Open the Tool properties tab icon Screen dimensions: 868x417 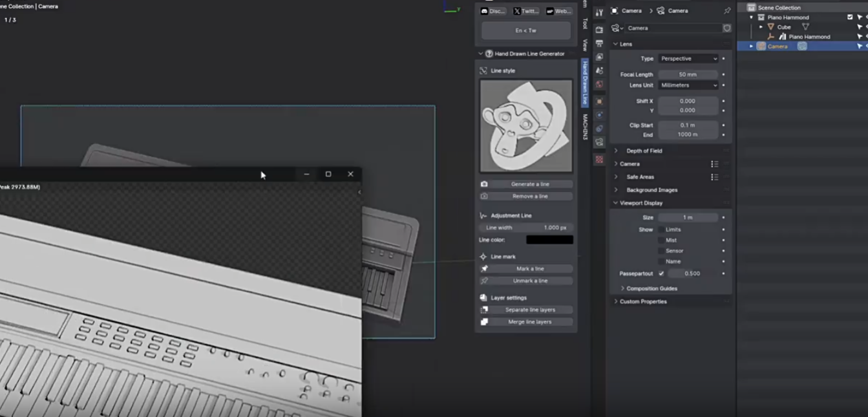[x=599, y=12]
